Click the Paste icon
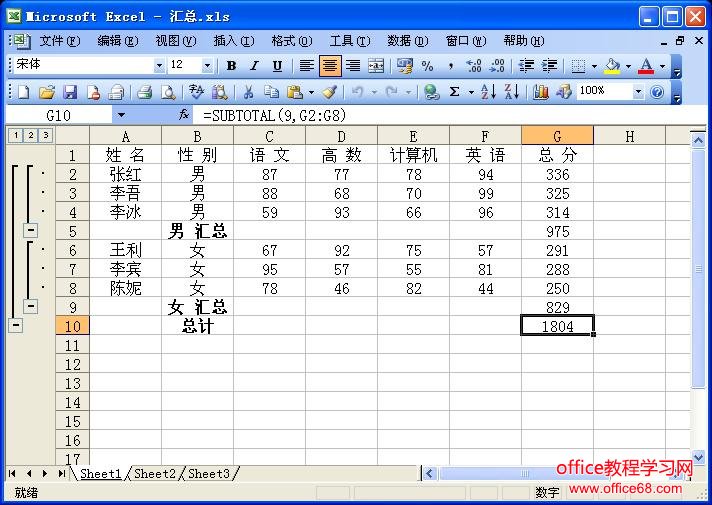712x505 pixels. pos(295,92)
